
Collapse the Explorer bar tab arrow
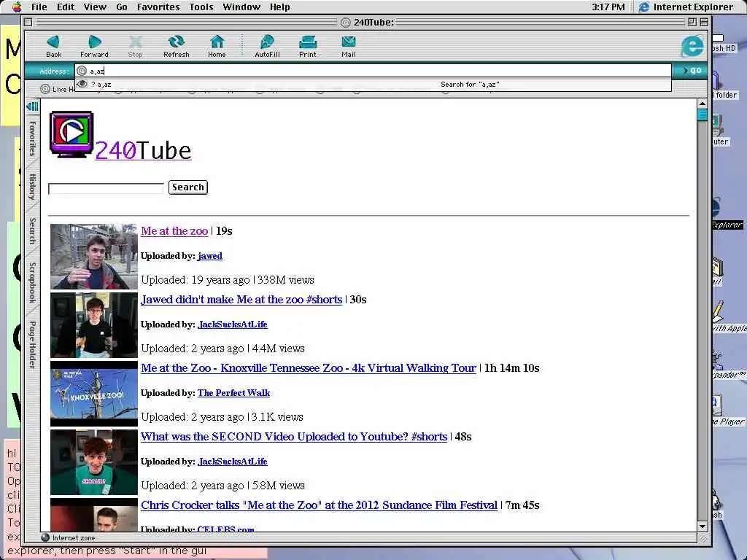point(32,106)
